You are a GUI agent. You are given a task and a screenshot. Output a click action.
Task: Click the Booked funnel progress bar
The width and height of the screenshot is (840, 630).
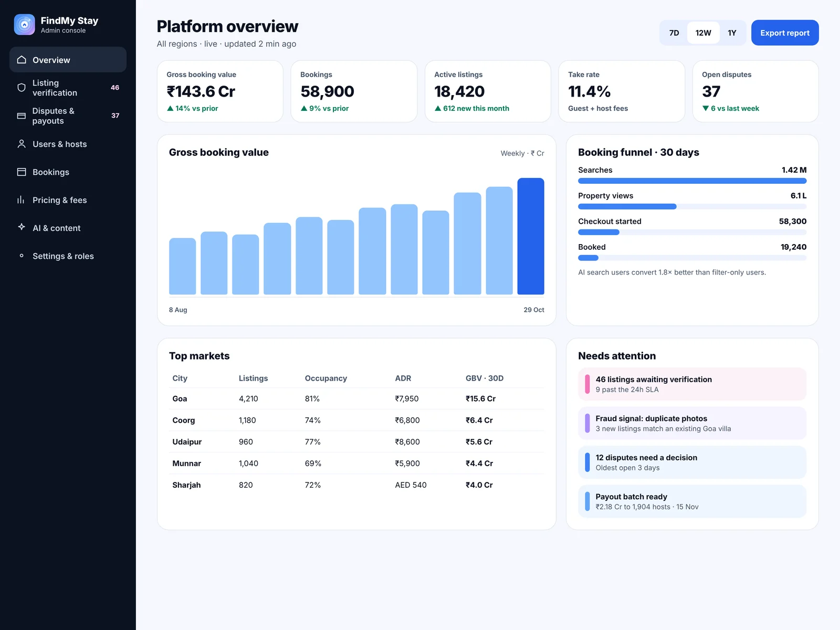692,258
